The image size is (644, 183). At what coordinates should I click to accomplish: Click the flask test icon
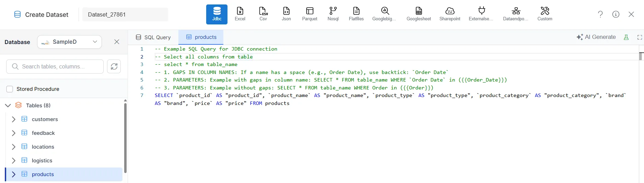coord(626,37)
